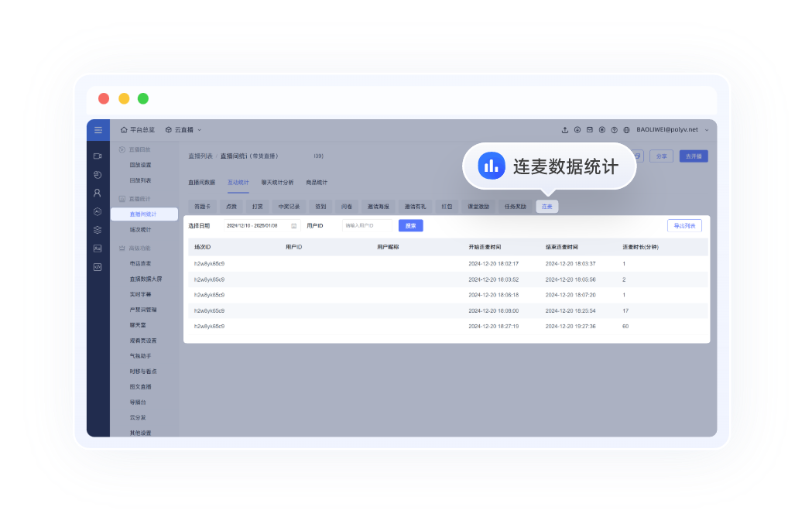
Task: Click the 导出列表 export button
Action: tap(684, 226)
